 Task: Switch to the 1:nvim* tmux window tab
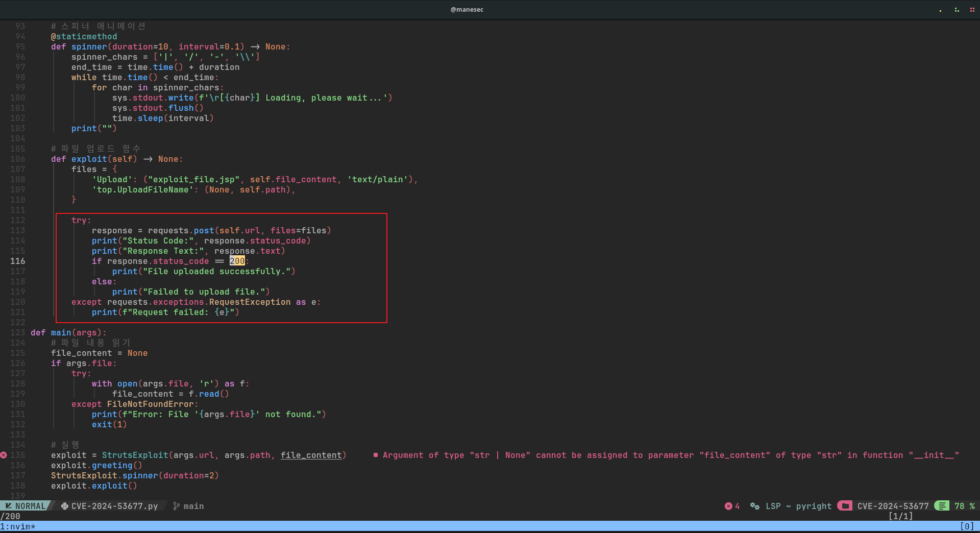point(18,526)
